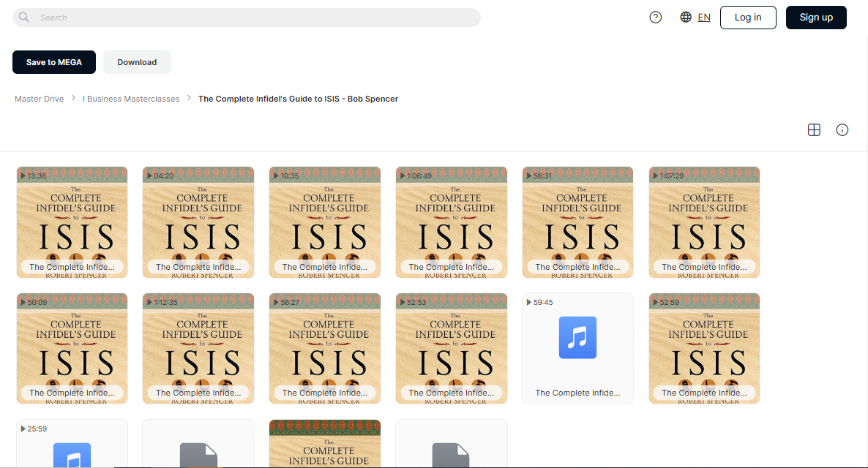
Task: Click the Log in button
Action: tap(748, 17)
